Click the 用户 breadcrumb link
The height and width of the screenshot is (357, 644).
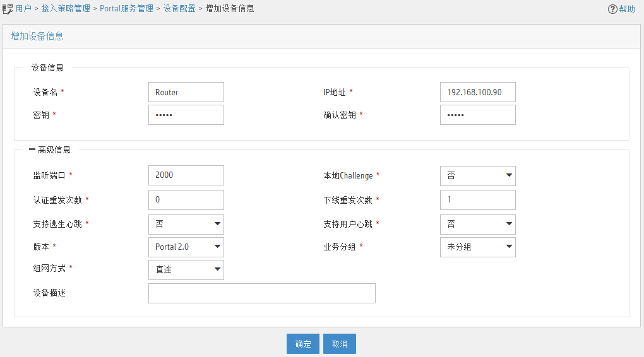pos(23,9)
